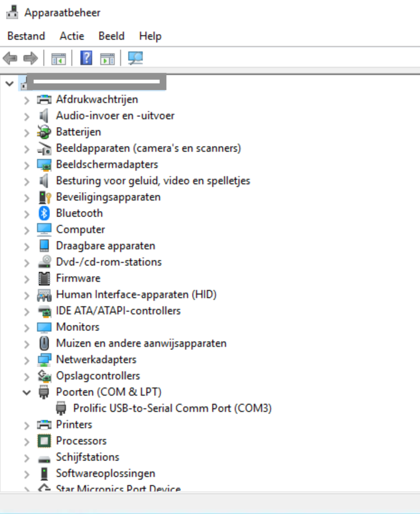Click the show/hide console tree toolbar icon
This screenshot has width=420, height=514.
59,59
